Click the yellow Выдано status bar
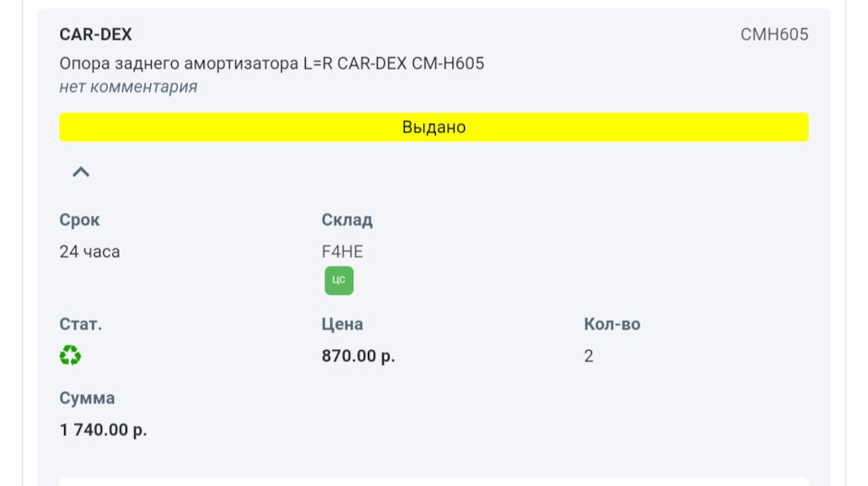Image resolution: width=868 pixels, height=486 pixels. click(434, 128)
